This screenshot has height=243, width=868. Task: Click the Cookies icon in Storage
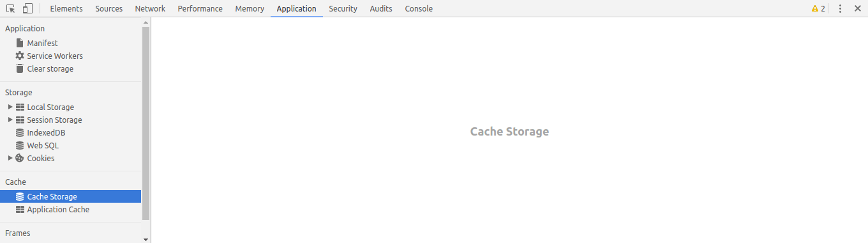(20, 158)
